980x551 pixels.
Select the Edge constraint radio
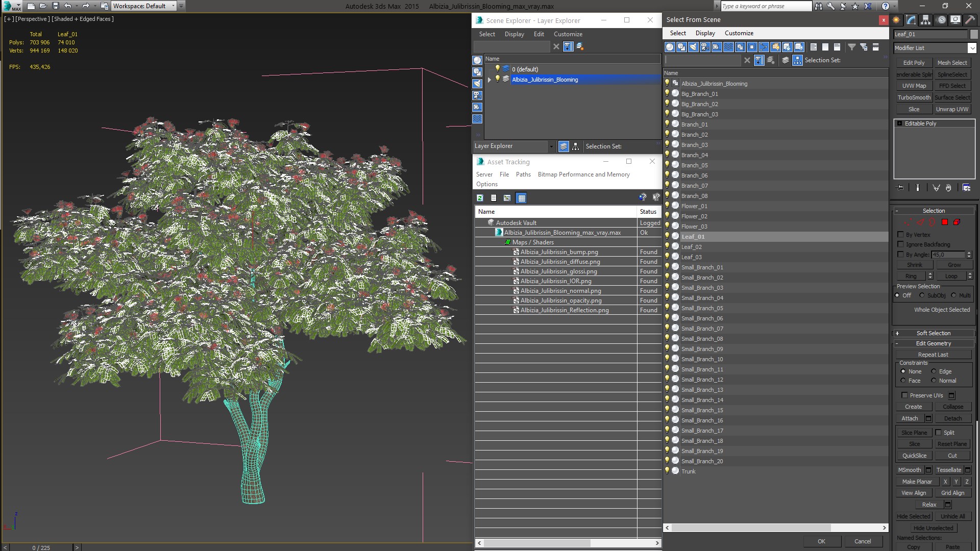(934, 371)
